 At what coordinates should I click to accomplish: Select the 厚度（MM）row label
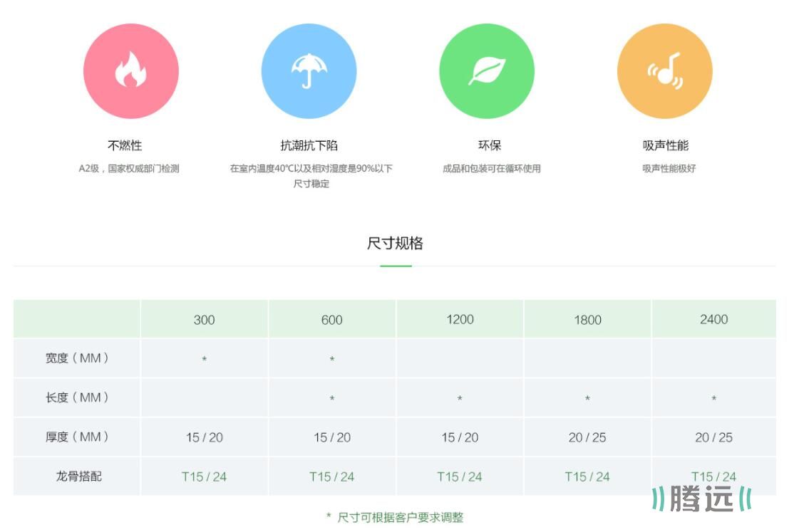[x=77, y=437]
